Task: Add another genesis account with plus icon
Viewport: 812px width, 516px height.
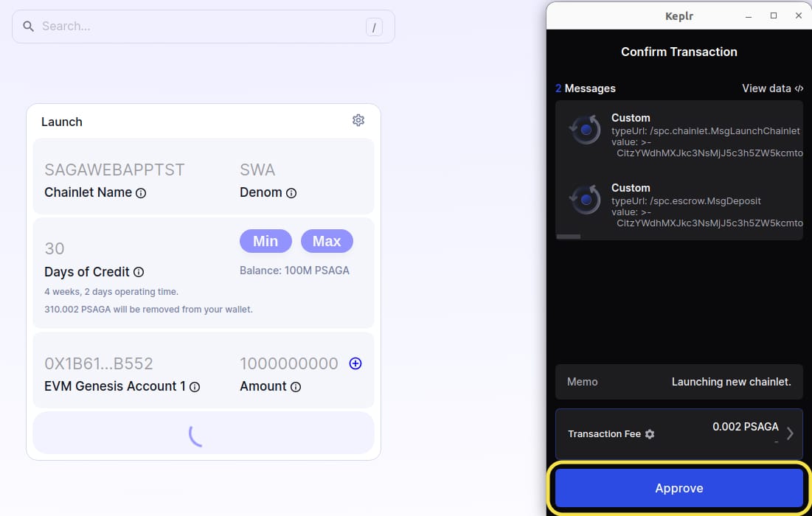Action: [355, 363]
